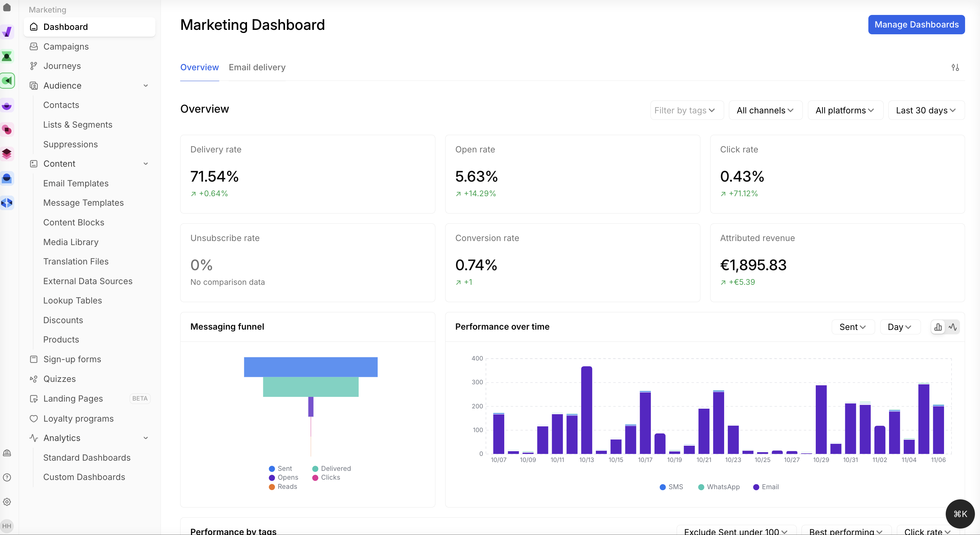Open the Custom Dashboards link
The image size is (980, 535).
pos(84,477)
